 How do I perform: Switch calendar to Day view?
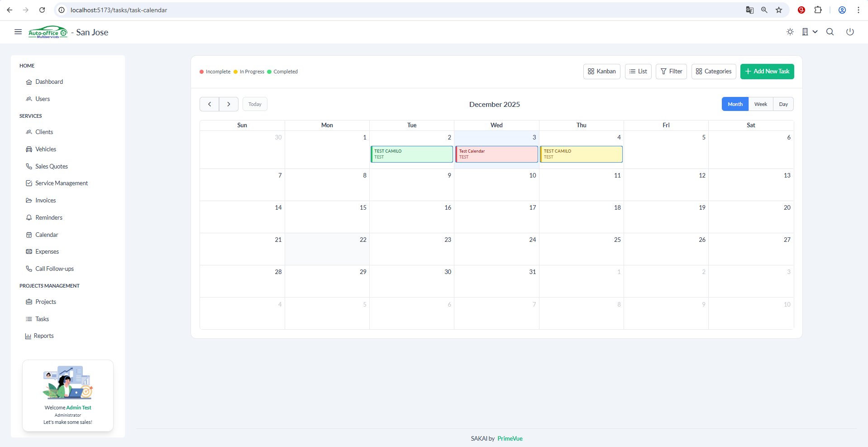point(783,104)
